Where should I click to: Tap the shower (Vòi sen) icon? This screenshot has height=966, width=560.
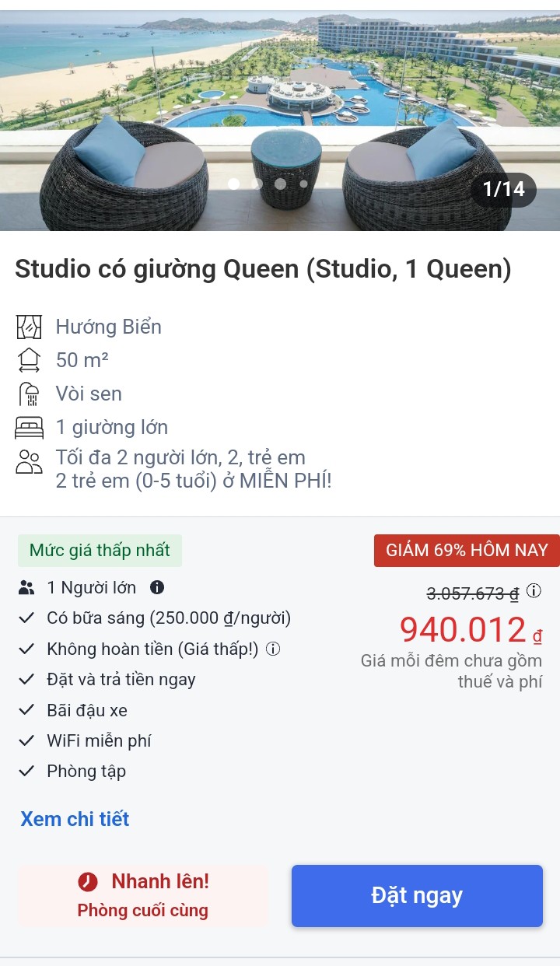pyautogui.click(x=29, y=394)
